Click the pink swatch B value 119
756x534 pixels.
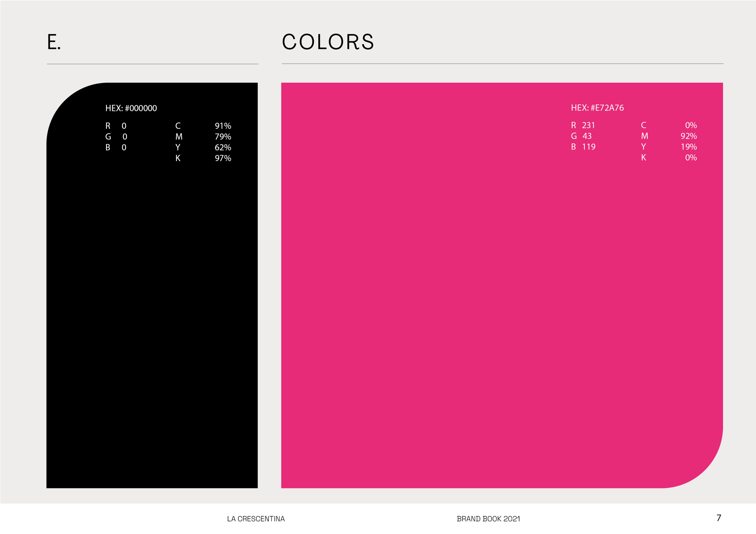589,147
